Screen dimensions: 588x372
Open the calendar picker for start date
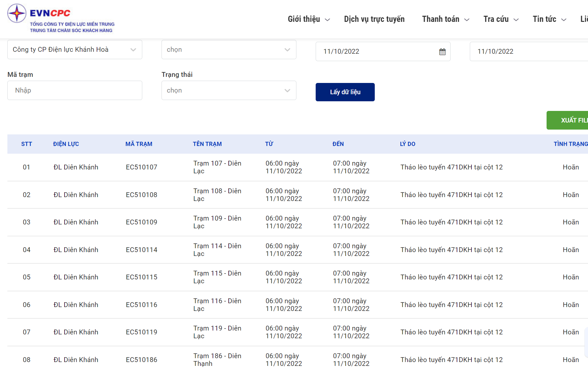pyautogui.click(x=442, y=52)
